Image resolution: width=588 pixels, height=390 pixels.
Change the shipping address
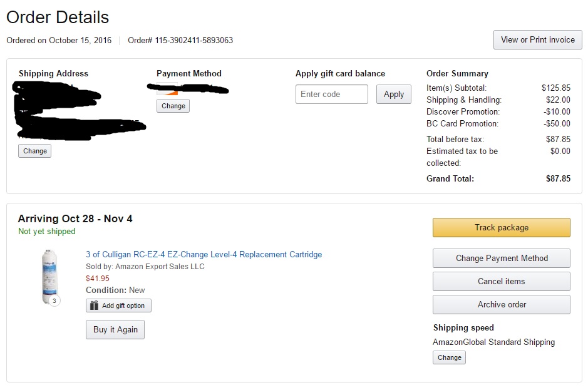click(34, 151)
